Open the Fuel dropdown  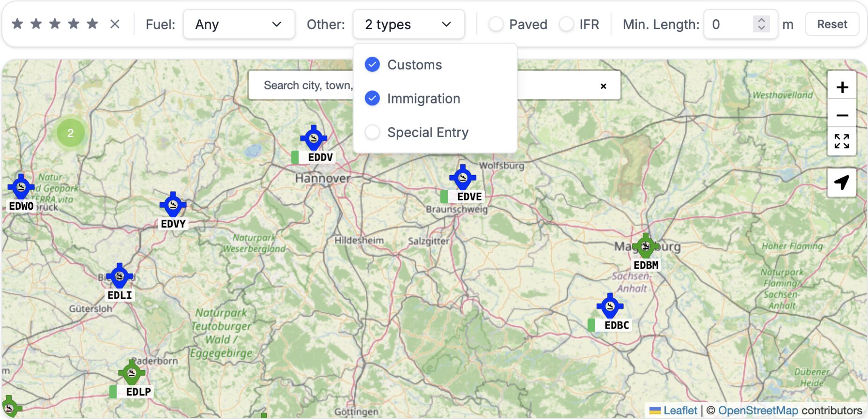pos(239,24)
